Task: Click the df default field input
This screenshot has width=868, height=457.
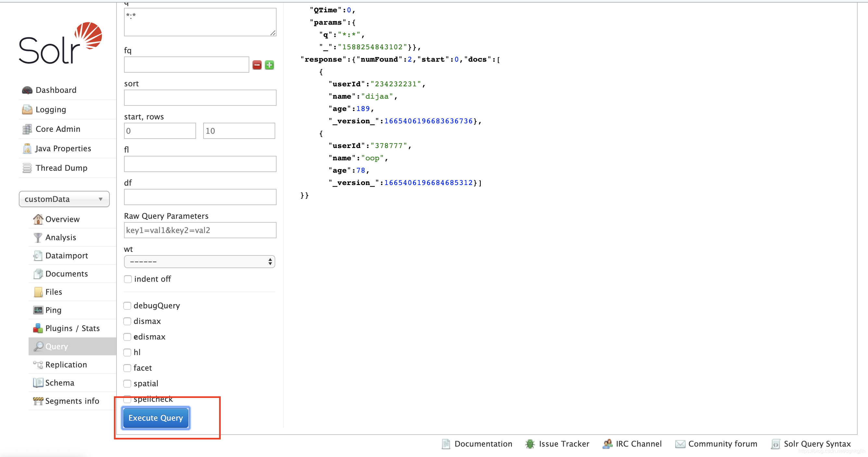Action: click(x=200, y=197)
